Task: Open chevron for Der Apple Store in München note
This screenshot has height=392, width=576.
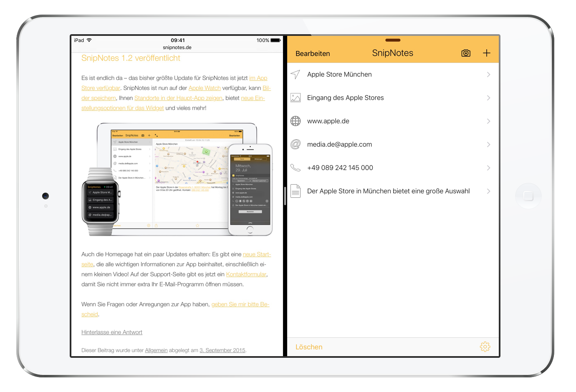Action: tap(488, 191)
